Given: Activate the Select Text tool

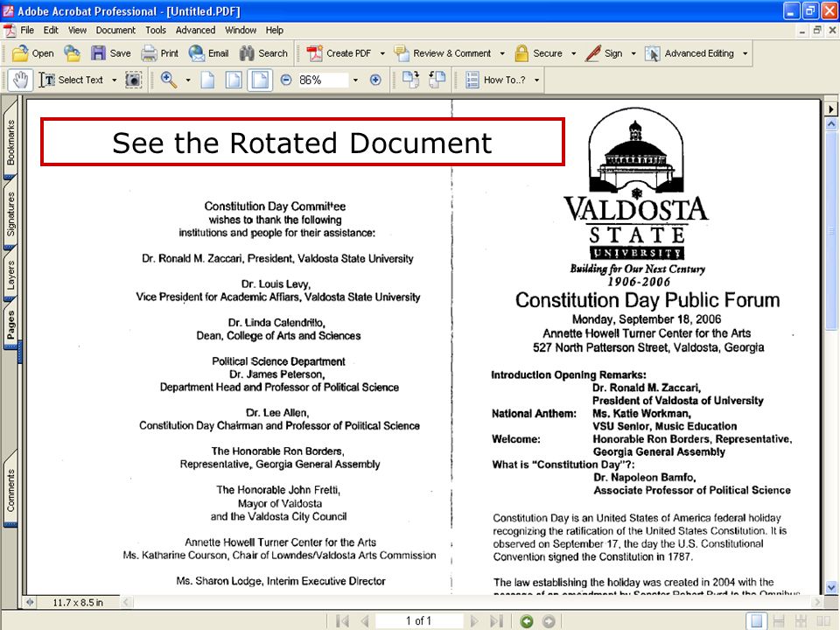Looking at the screenshot, I should point(70,80).
